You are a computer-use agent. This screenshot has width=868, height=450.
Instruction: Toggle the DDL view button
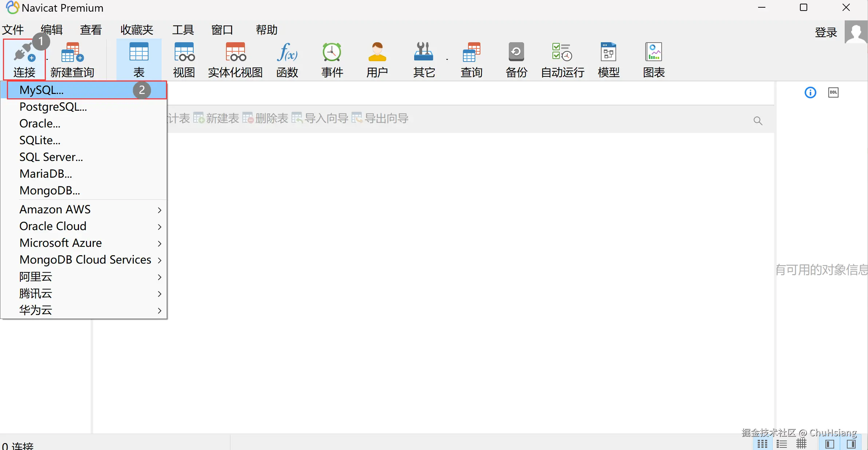click(833, 92)
